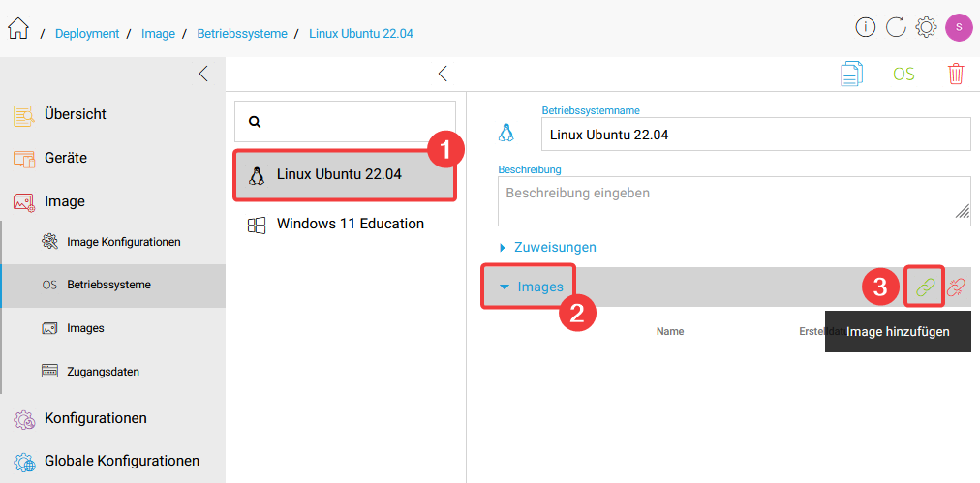
Task: Go to the home page icon
Action: 18,29
